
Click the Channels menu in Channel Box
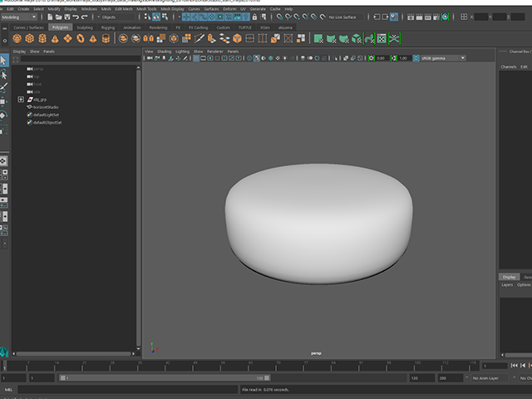509,66
